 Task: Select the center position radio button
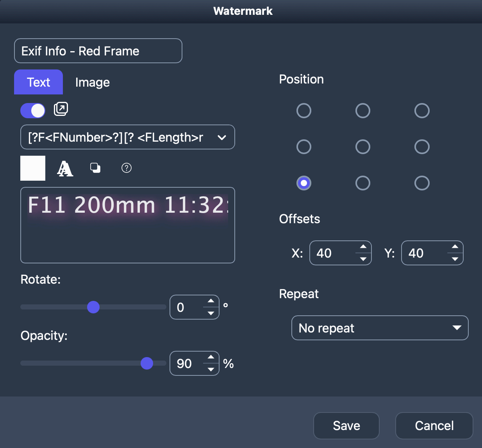(x=363, y=147)
